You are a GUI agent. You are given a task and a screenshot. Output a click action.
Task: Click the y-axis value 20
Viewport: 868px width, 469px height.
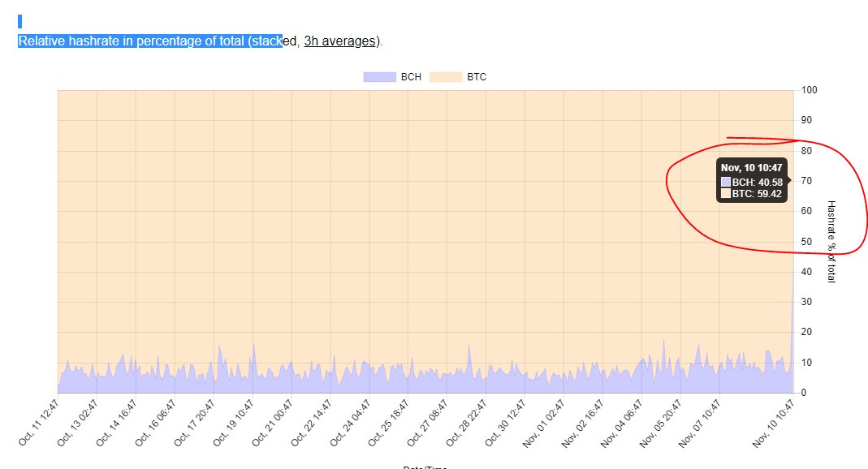(x=806, y=332)
